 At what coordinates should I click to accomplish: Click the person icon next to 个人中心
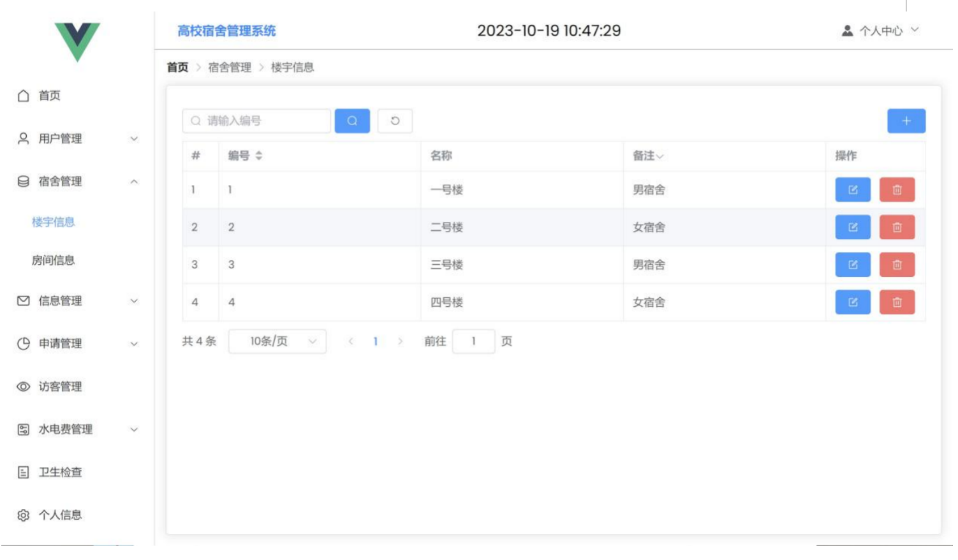point(847,31)
